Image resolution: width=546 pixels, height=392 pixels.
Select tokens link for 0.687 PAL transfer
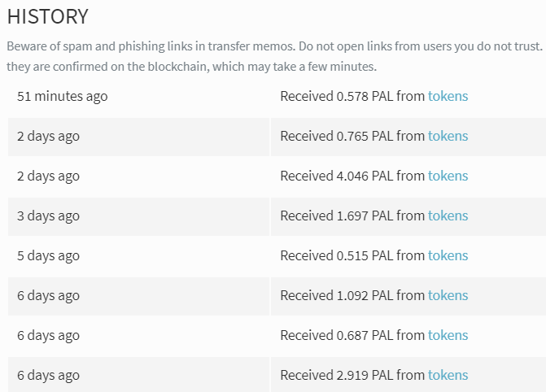[x=448, y=335]
